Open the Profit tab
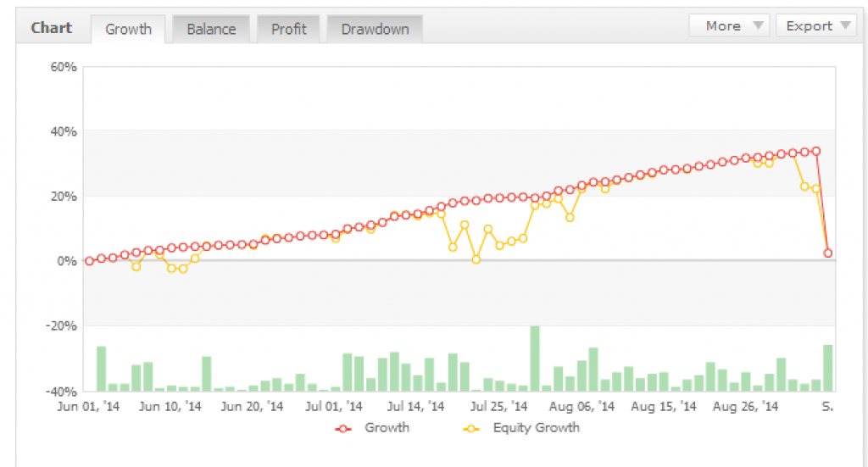Screen dimensions: 868x467 coord(289,29)
